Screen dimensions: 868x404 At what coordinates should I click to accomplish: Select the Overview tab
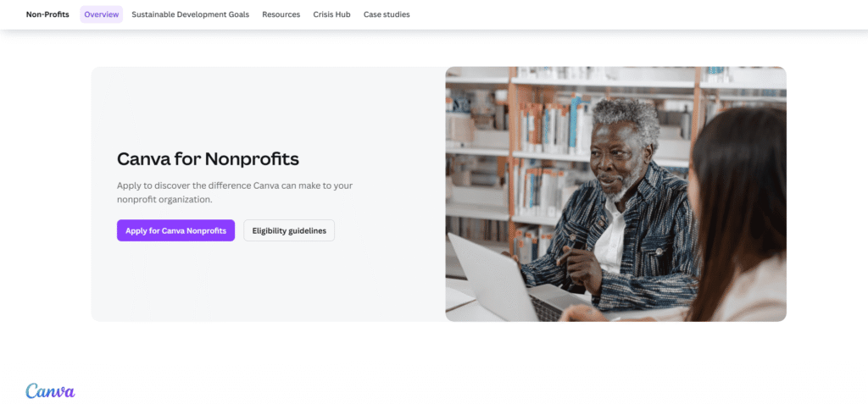[x=102, y=14]
